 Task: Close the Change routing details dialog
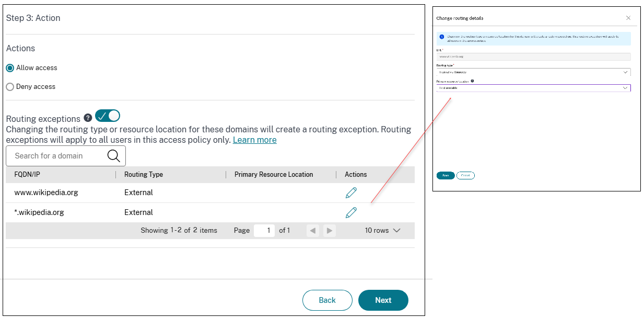(628, 18)
